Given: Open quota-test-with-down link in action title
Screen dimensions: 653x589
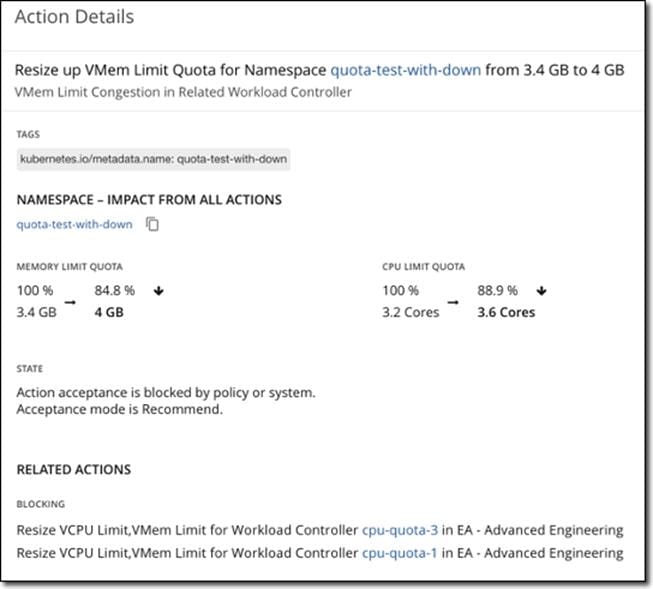Looking at the screenshot, I should click(406, 70).
